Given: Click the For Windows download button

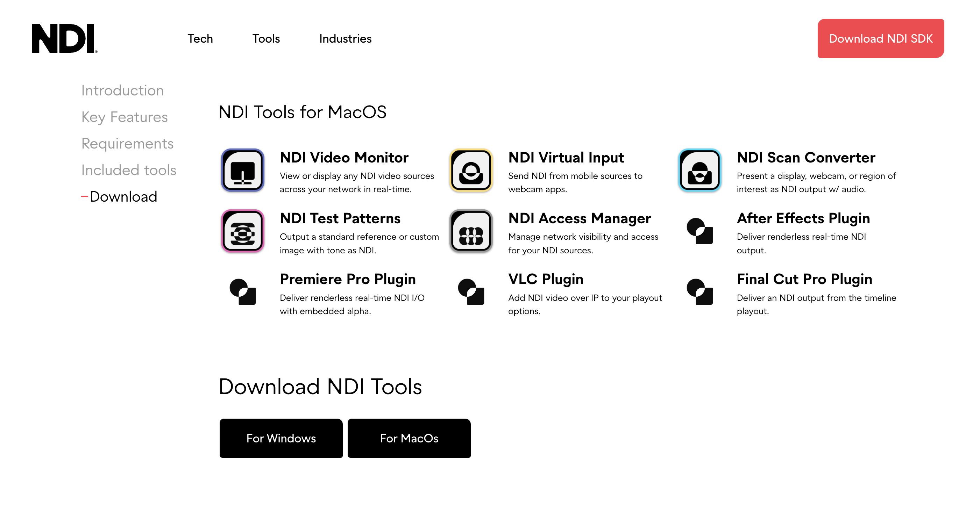Looking at the screenshot, I should (x=281, y=438).
